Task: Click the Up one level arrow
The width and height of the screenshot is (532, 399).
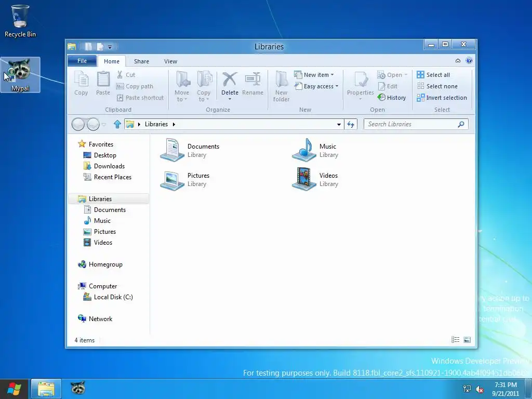Action: (x=117, y=124)
